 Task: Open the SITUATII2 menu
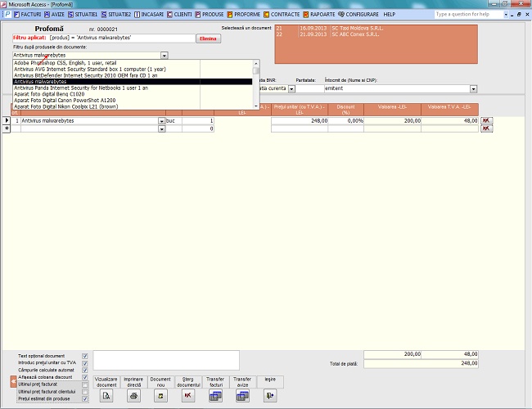pyautogui.click(x=116, y=14)
